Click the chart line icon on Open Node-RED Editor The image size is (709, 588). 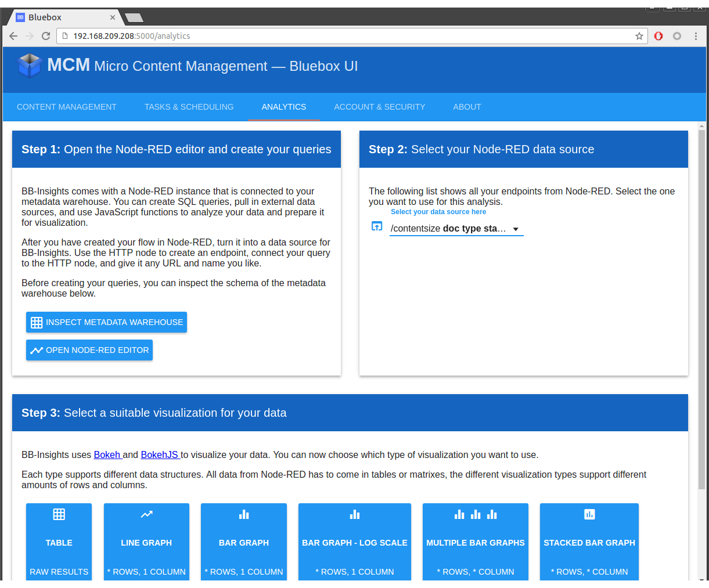37,350
